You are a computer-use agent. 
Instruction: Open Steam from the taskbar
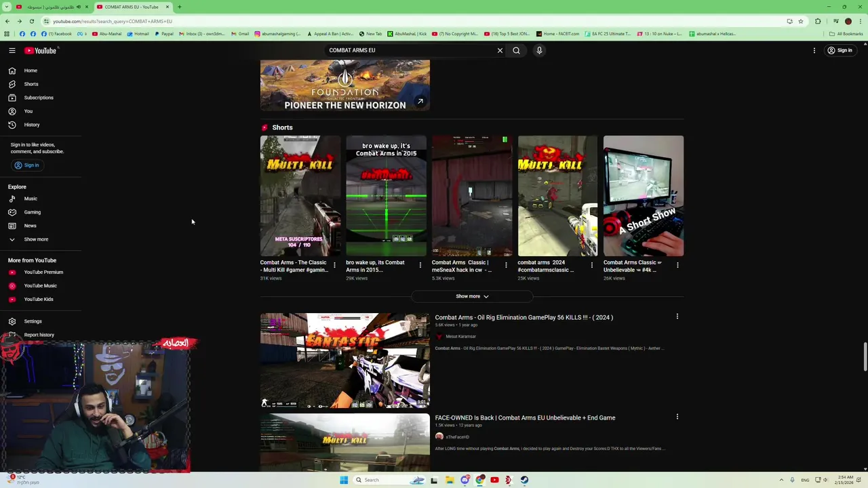click(524, 480)
